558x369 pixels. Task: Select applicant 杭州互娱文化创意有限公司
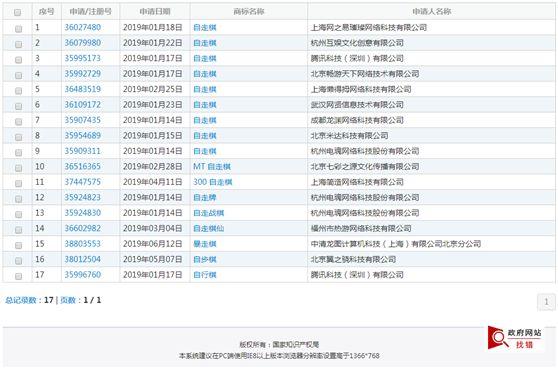point(357,43)
